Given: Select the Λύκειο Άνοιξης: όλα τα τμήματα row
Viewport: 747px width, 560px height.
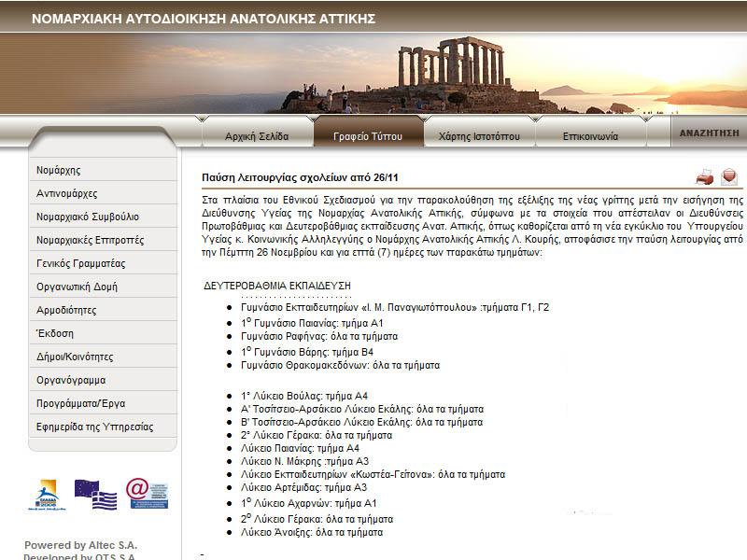Looking at the screenshot, I should (x=312, y=532).
